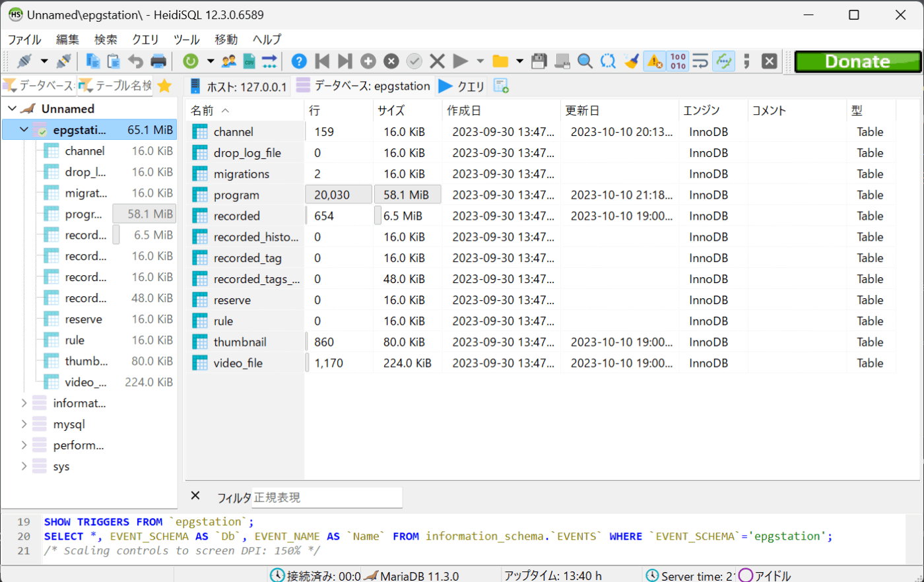The width and height of the screenshot is (924, 582).
Task: Go to first row with skip-back icon
Action: [x=322, y=61]
